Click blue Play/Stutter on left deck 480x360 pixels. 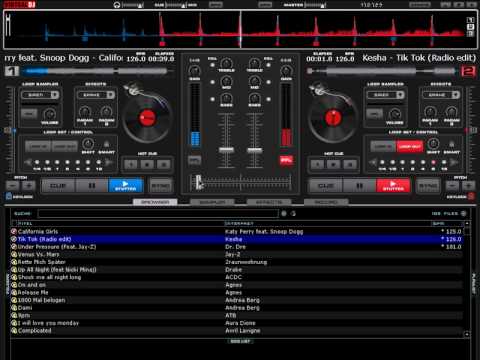(126, 185)
